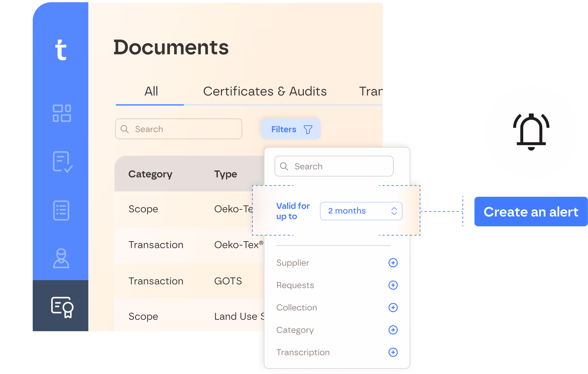The image size is (588, 374).
Task: Click the 't' logo in sidebar
Action: [x=61, y=50]
